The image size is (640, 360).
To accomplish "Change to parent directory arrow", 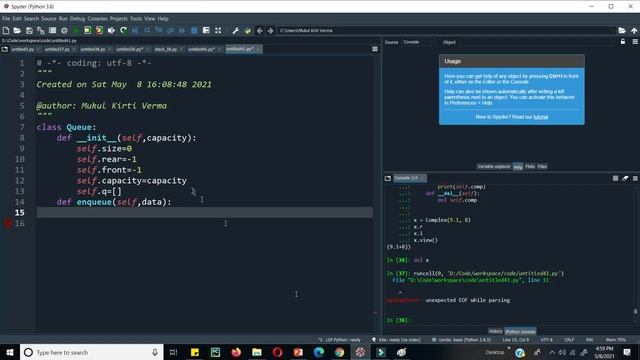I will pos(634,30).
